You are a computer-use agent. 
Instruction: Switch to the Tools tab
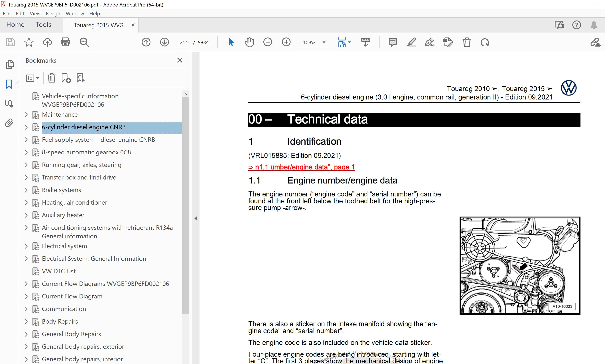pos(43,25)
